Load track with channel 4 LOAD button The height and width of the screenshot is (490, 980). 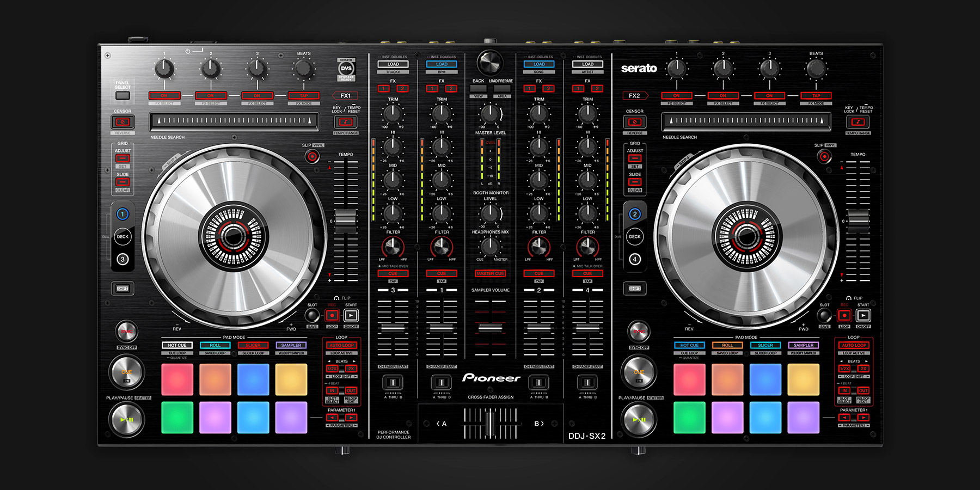tap(588, 64)
